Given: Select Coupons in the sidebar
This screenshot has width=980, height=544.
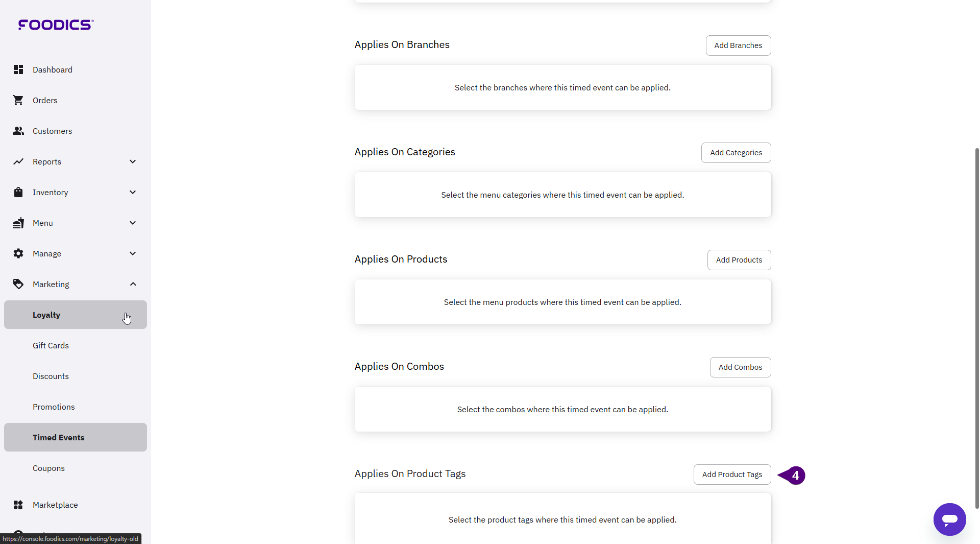Looking at the screenshot, I should click(48, 468).
